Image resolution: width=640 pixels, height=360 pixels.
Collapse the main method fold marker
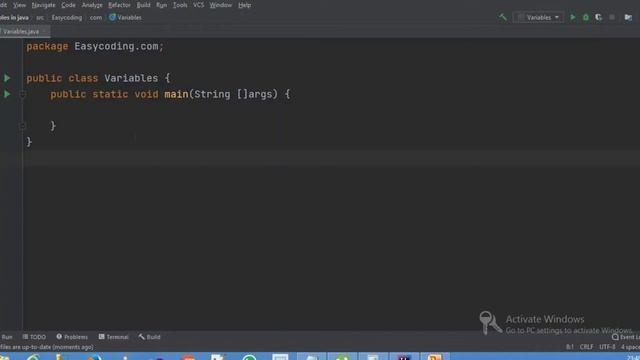click(23, 94)
